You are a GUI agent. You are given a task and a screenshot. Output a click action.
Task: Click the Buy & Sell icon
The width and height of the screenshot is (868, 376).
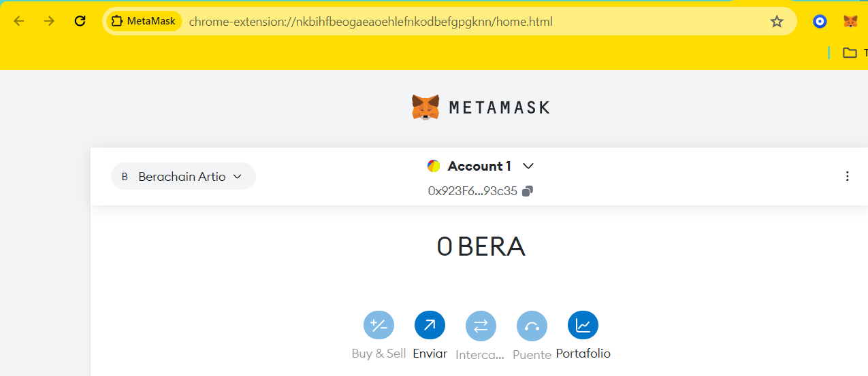pos(379,326)
